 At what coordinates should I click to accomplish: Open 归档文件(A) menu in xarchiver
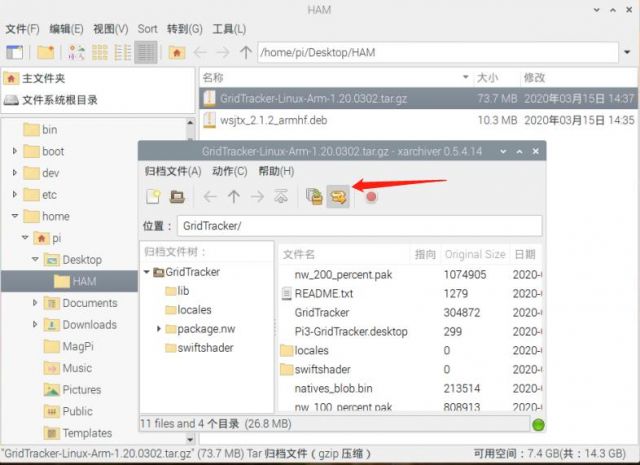coord(173,171)
